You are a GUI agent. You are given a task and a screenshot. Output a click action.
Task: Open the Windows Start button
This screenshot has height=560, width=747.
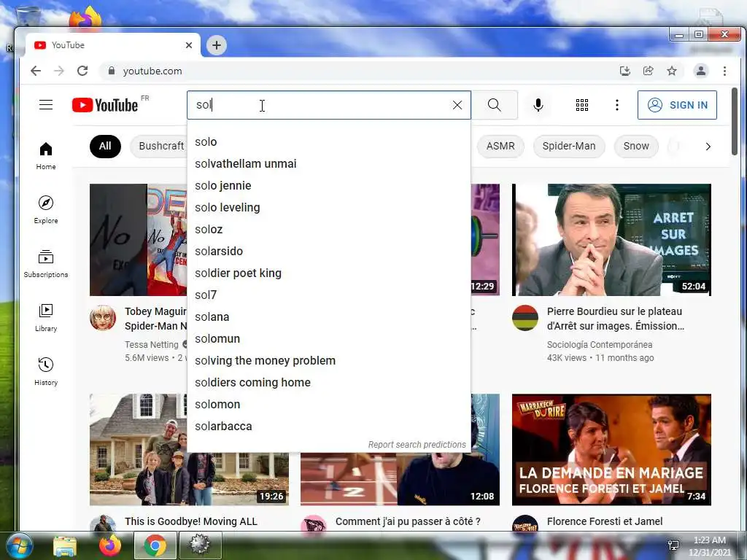coord(20,545)
